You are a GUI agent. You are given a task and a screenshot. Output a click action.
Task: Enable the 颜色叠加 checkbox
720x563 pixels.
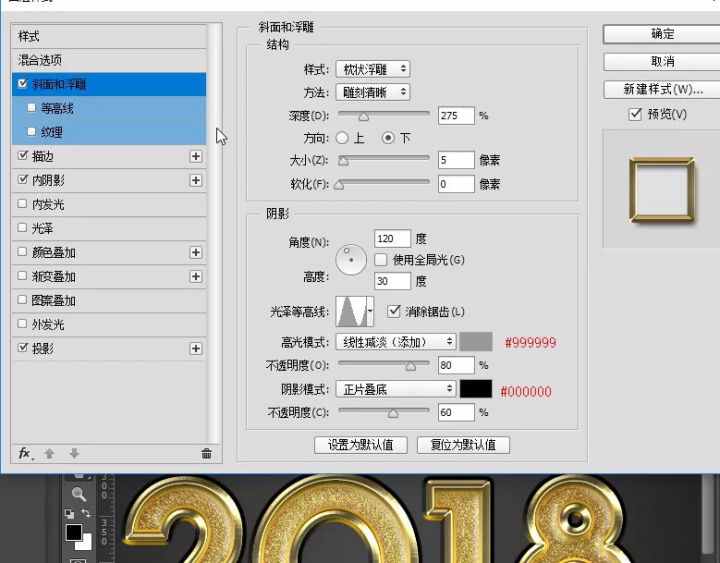coord(22,251)
